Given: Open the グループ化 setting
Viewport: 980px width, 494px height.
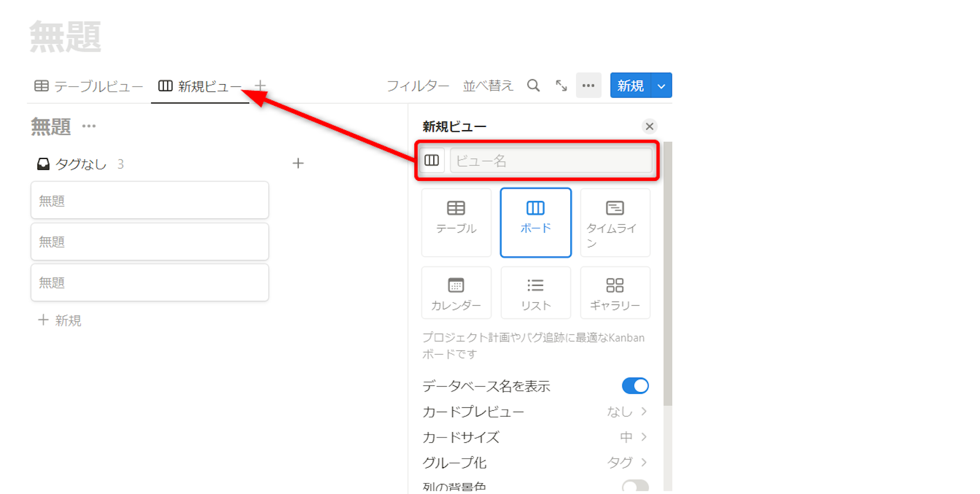Looking at the screenshot, I should pos(535,462).
